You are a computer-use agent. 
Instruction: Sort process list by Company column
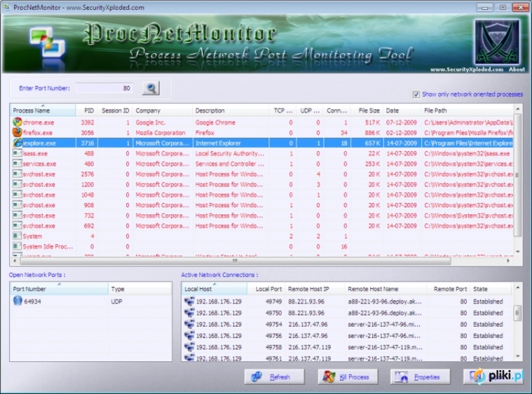pos(163,110)
